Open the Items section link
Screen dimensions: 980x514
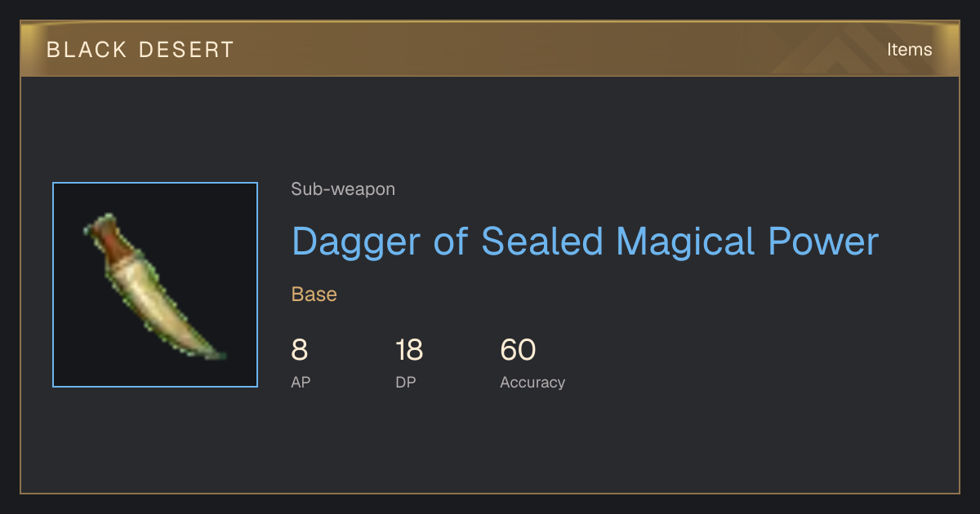click(x=909, y=49)
